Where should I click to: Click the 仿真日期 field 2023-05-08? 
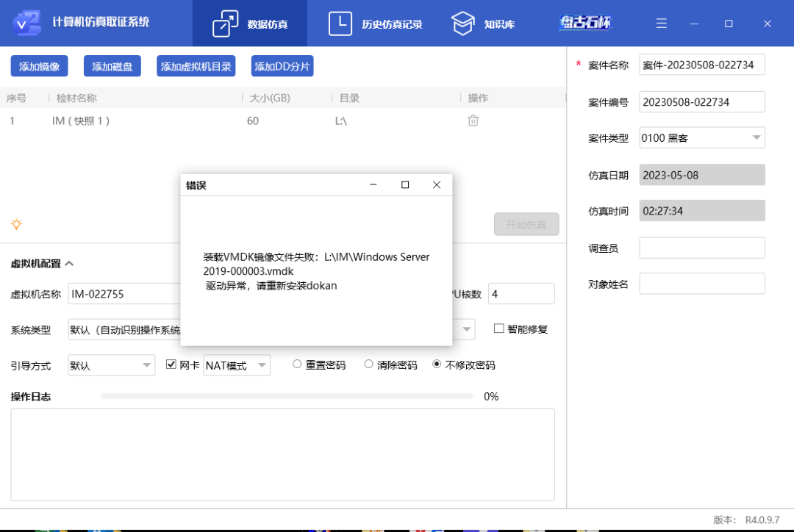click(702, 175)
